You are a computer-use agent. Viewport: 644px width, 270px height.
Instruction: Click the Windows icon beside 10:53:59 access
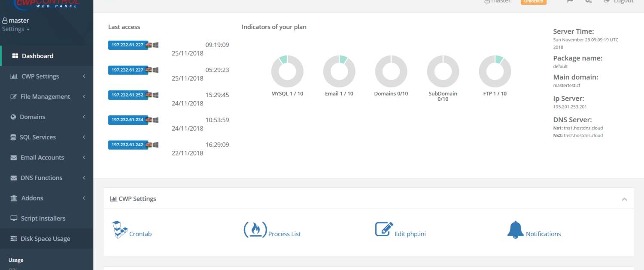tap(155, 120)
